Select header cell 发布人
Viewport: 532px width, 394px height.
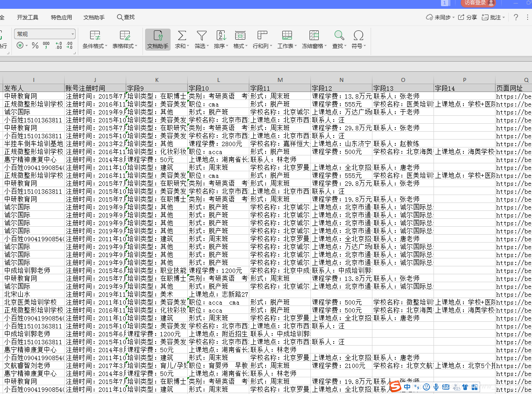[34, 88]
